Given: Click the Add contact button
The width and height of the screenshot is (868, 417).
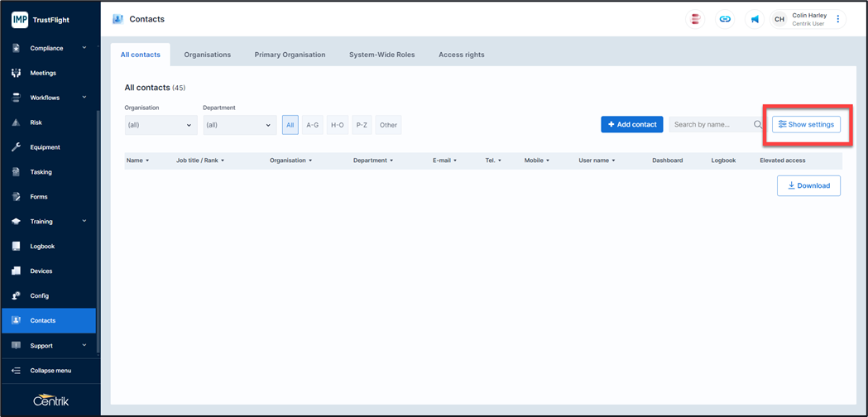Looking at the screenshot, I should [631, 124].
